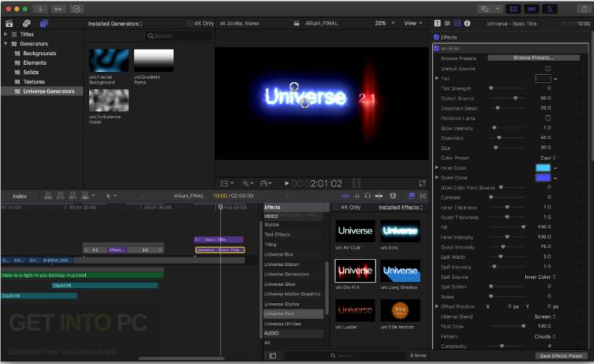Toggle the Timeline panel layout button
This screenshot has height=364, width=594.
531,9
